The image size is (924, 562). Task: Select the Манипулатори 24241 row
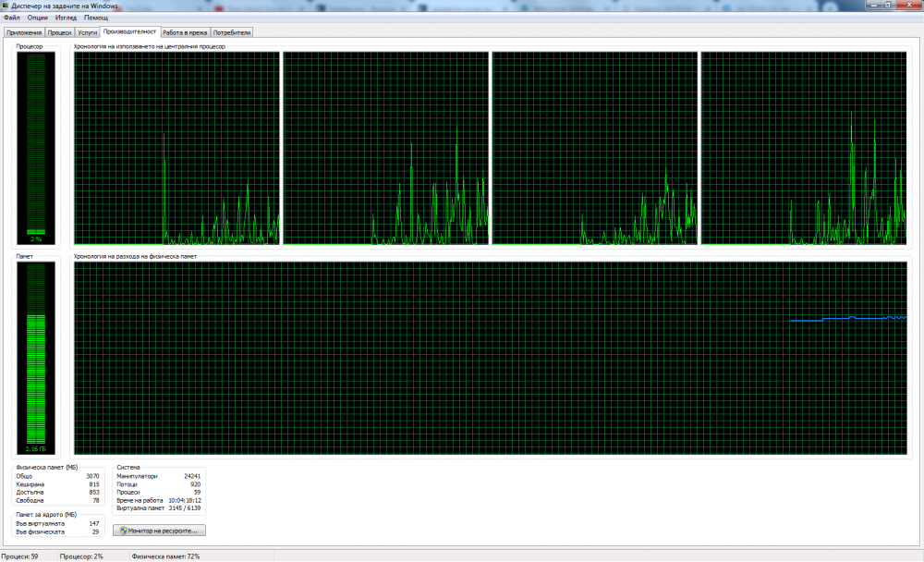click(159, 476)
